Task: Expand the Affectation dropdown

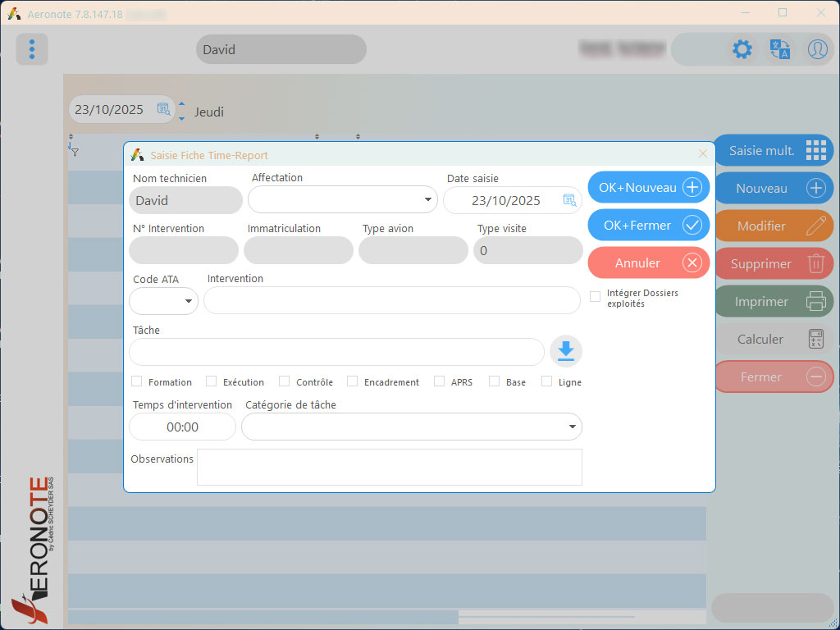Action: [343, 200]
